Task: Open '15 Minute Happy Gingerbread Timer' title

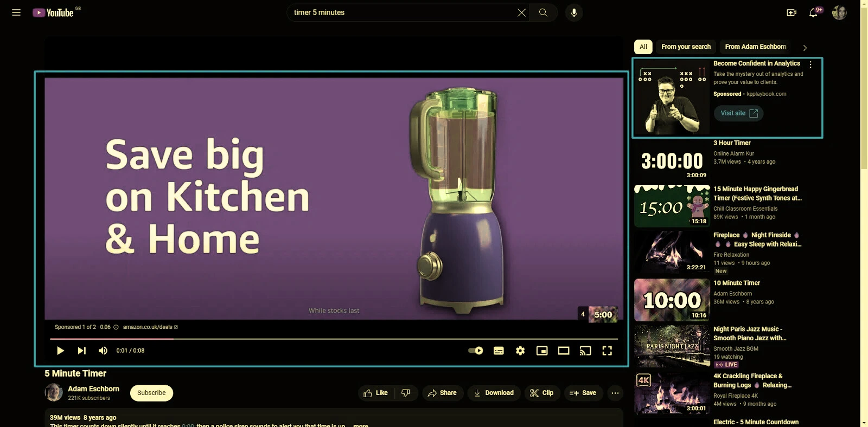Action: tap(757, 193)
